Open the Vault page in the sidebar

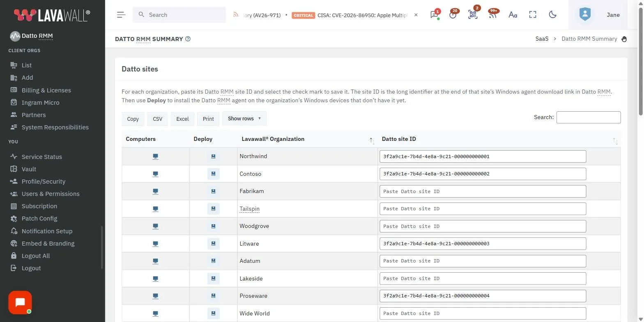(29, 169)
